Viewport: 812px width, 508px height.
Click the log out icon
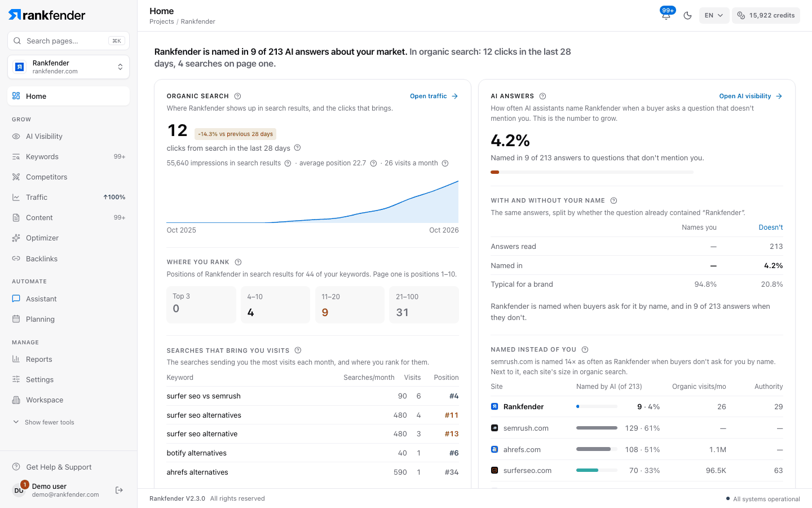coord(119,490)
